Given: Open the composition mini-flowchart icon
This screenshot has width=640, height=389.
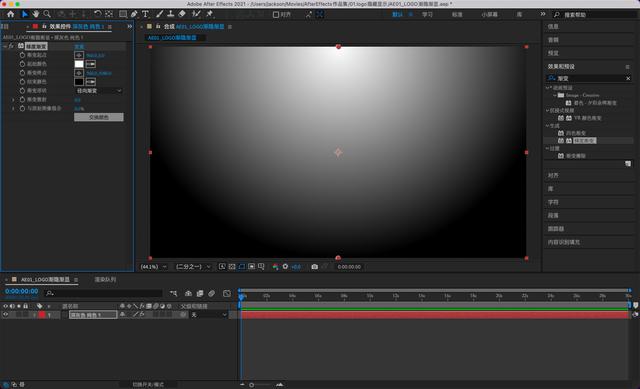Looking at the screenshot, I should click(174, 293).
